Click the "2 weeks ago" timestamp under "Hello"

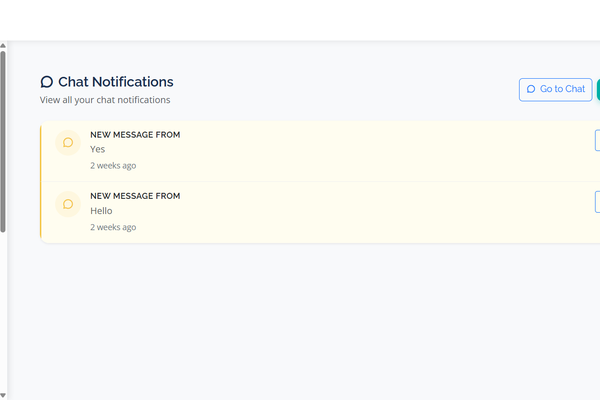click(113, 227)
